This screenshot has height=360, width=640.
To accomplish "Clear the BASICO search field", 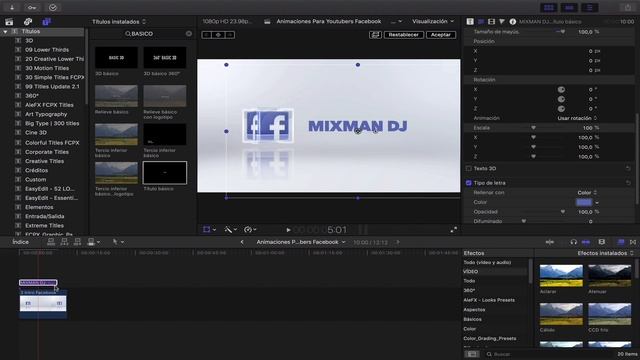I will (189, 33).
